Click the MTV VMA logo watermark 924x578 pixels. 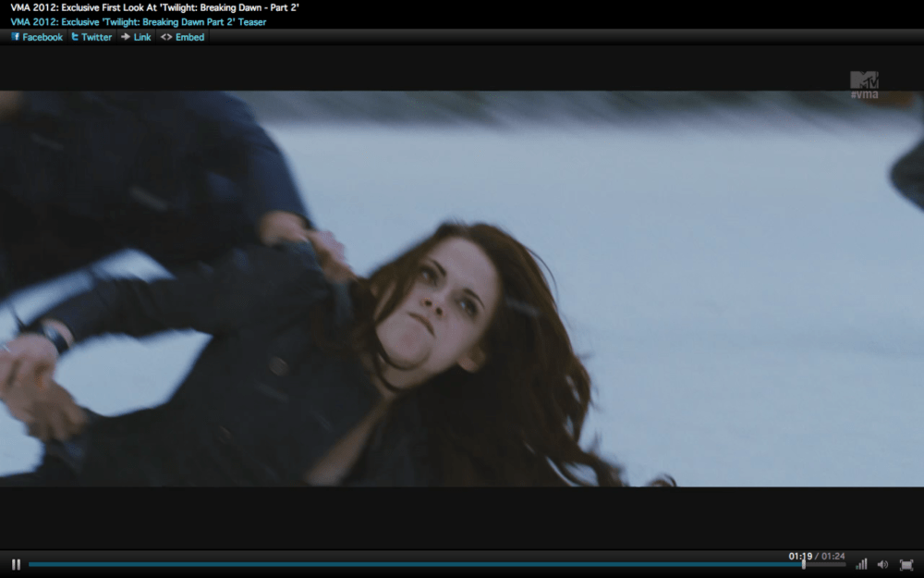click(864, 84)
